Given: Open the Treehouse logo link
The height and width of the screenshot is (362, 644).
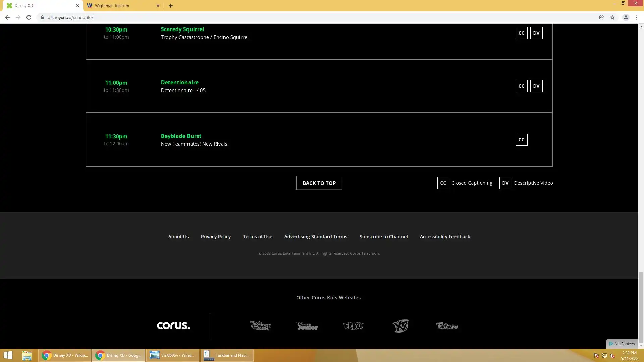Looking at the screenshot, I should tap(447, 326).
